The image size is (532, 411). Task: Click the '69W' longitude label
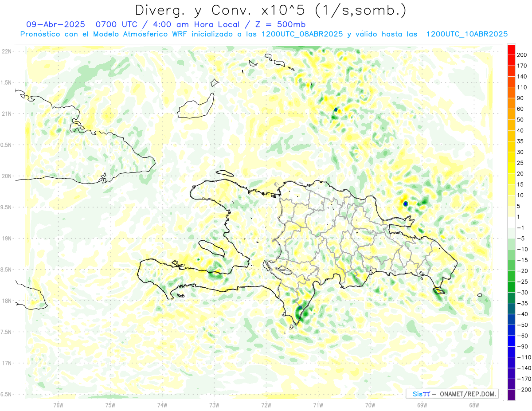pyautogui.click(x=422, y=405)
